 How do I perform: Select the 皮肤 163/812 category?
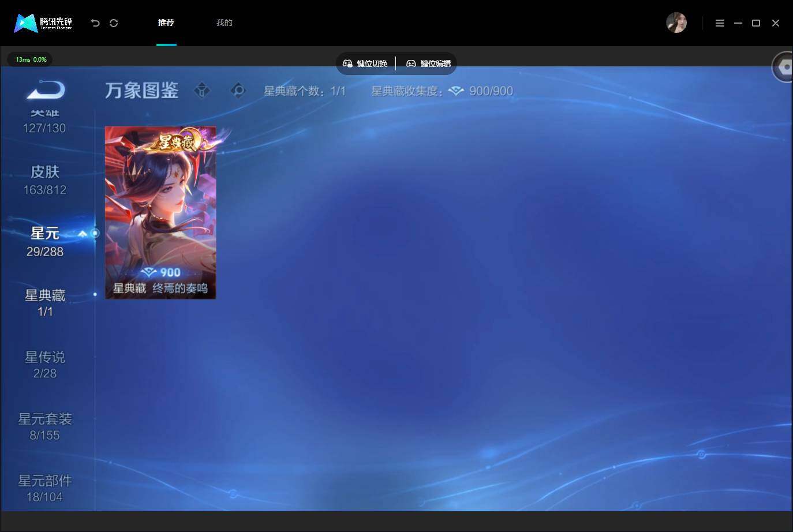click(45, 180)
